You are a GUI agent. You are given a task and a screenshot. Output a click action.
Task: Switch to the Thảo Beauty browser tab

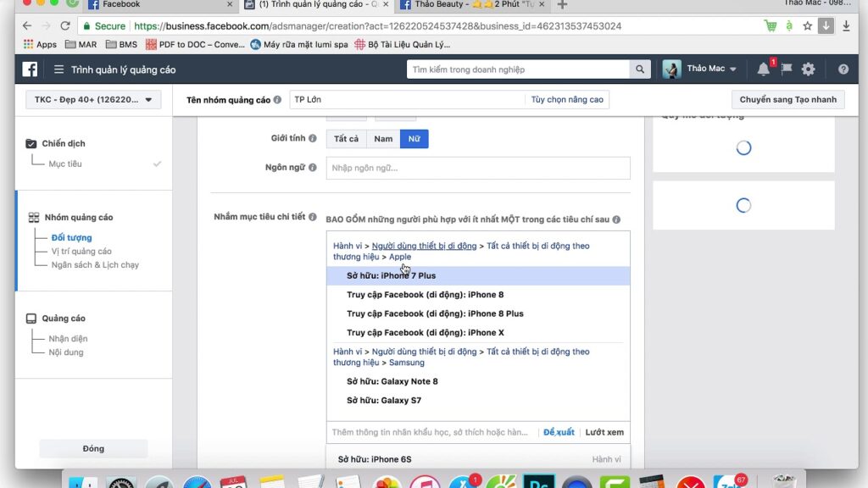point(472,5)
